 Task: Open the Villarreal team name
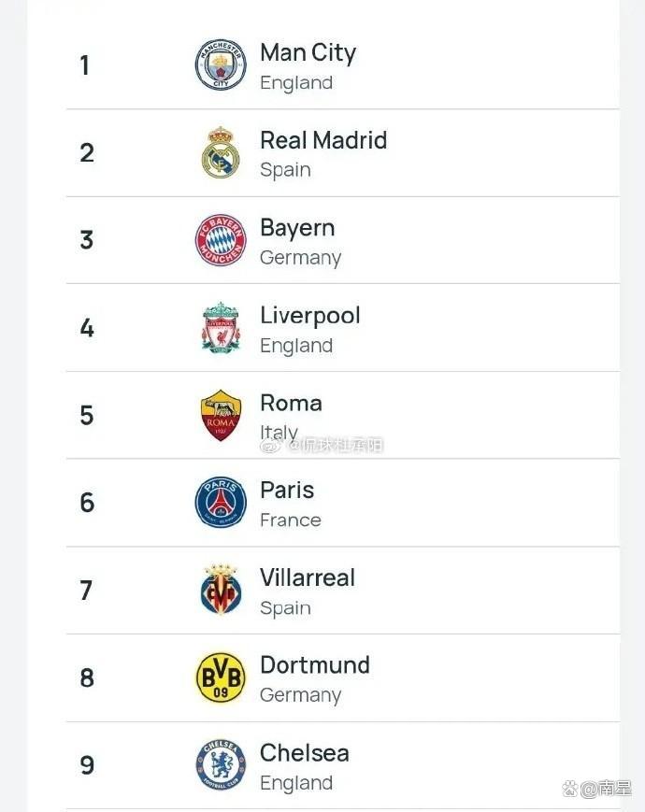pos(307,577)
